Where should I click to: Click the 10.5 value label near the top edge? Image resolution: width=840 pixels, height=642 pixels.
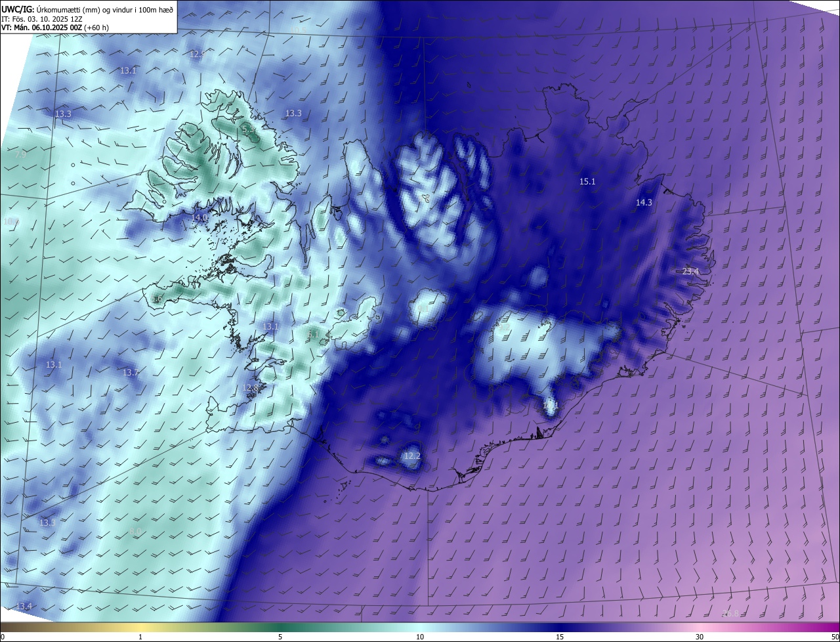[299, 30]
